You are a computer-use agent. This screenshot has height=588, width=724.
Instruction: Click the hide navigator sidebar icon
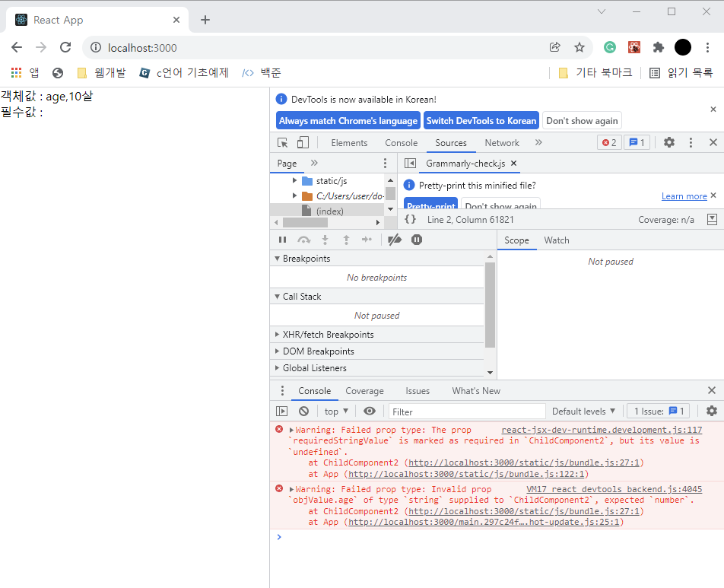[x=410, y=163]
